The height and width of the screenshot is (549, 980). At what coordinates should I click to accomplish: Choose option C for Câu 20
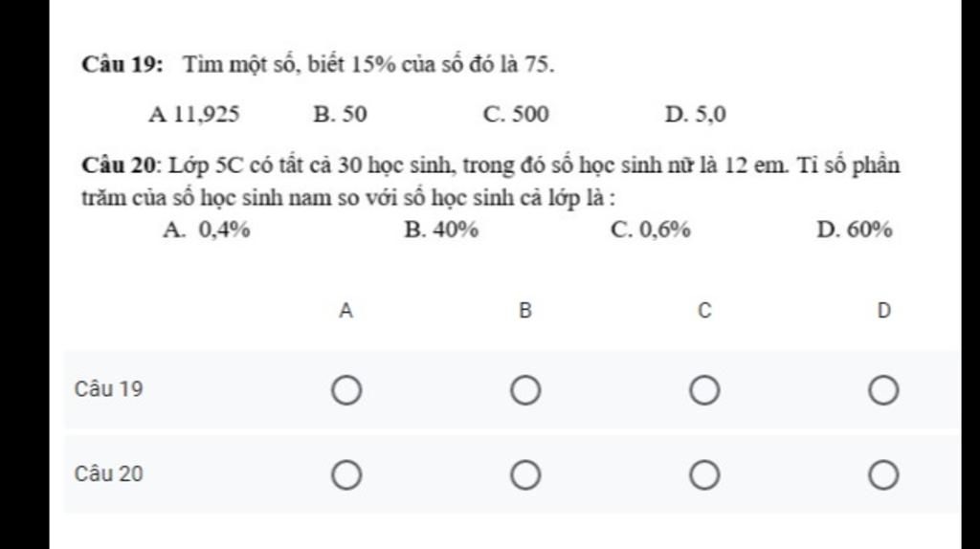coord(703,474)
